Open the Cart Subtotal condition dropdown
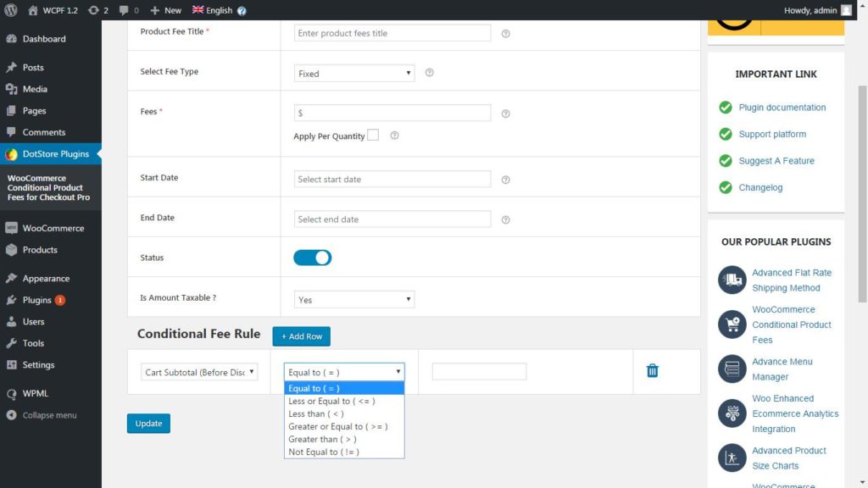The image size is (868, 488). click(x=199, y=372)
